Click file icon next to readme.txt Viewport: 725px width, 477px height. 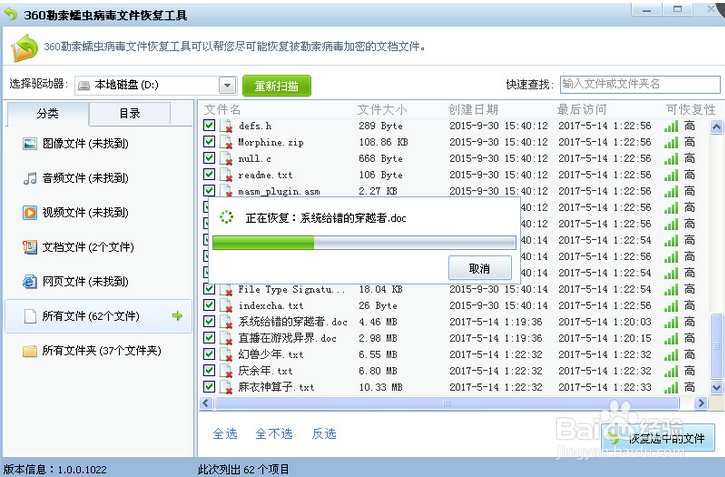click(x=226, y=175)
